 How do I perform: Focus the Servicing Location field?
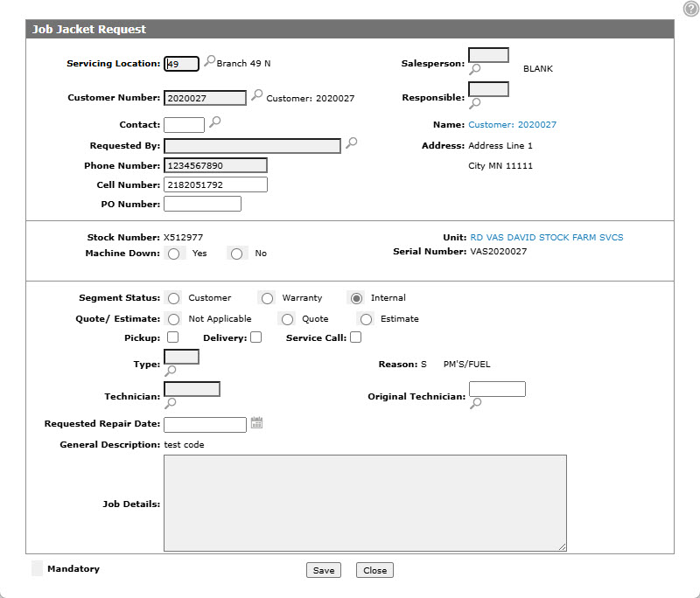coord(181,64)
